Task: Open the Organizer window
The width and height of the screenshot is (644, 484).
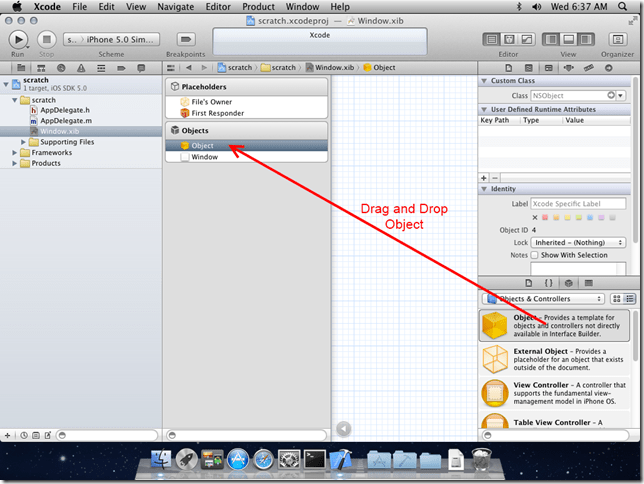Action: point(618,39)
